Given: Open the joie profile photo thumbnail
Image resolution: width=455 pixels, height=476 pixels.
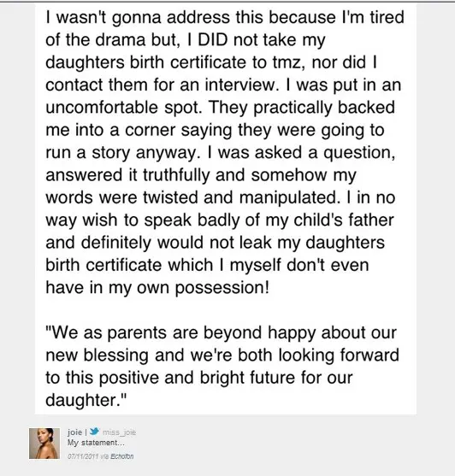Looking at the screenshot, I should [x=44, y=444].
